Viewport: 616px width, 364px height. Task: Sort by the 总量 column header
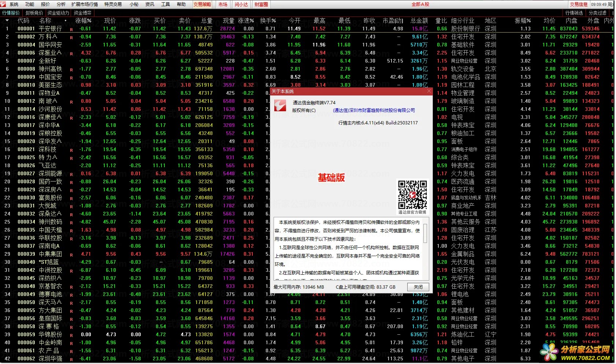point(207,20)
